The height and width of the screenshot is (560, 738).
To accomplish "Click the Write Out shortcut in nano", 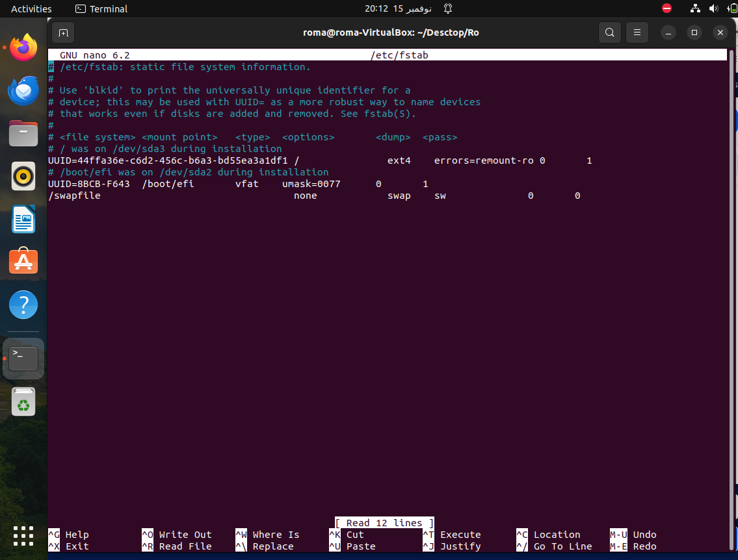I will point(176,534).
